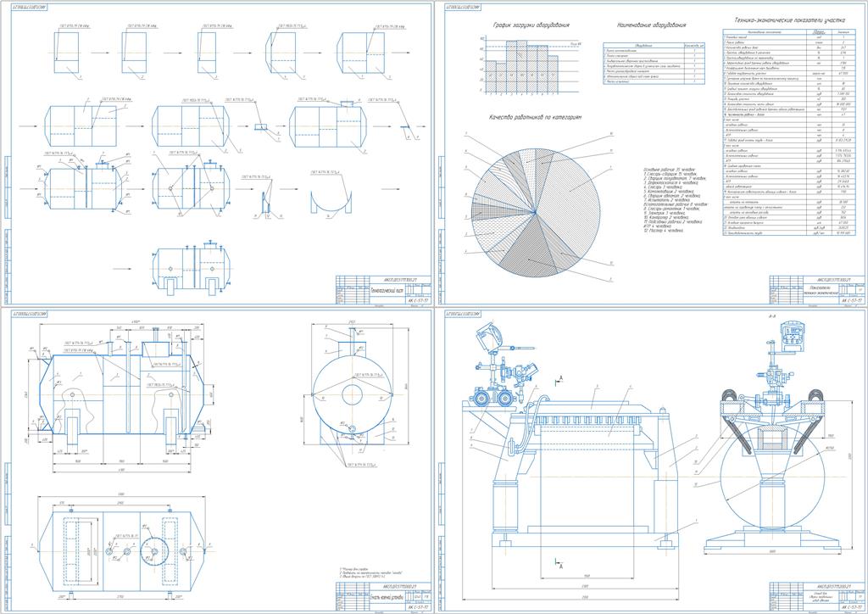Screen dimensions: 868x614
Task: Click the first bar of the equipment load histogram
Action: pos(491,75)
